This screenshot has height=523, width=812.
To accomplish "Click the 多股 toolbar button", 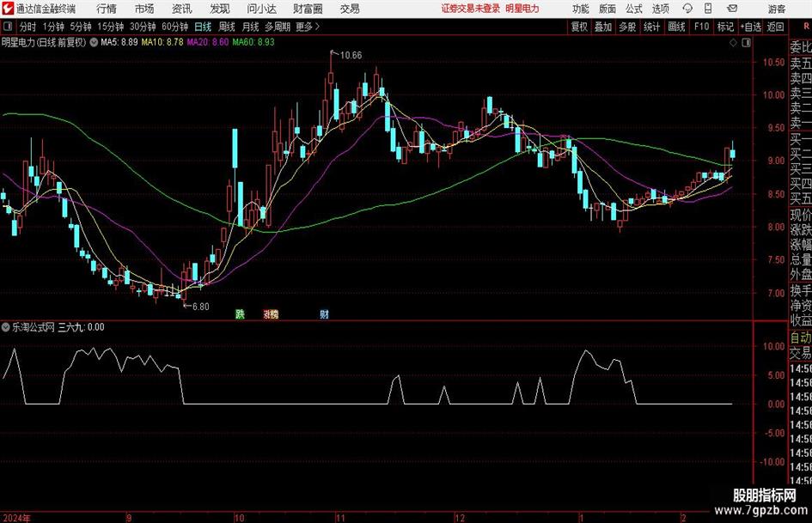I will [627, 27].
